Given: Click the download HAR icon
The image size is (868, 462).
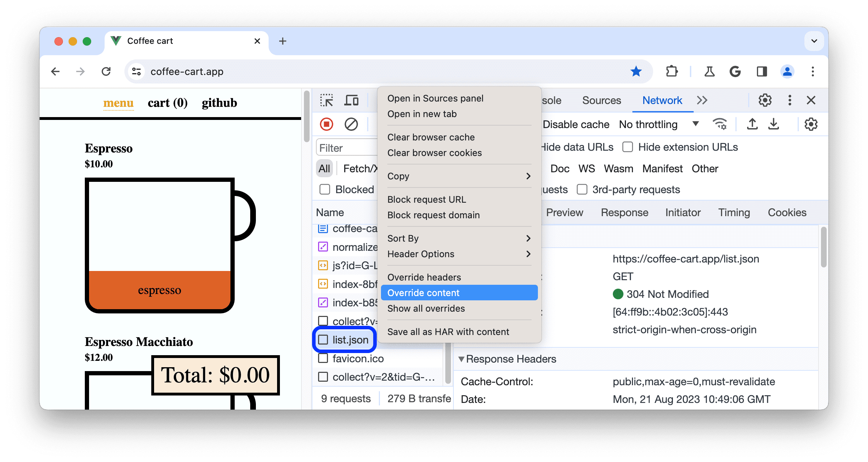Looking at the screenshot, I should tap(774, 124).
